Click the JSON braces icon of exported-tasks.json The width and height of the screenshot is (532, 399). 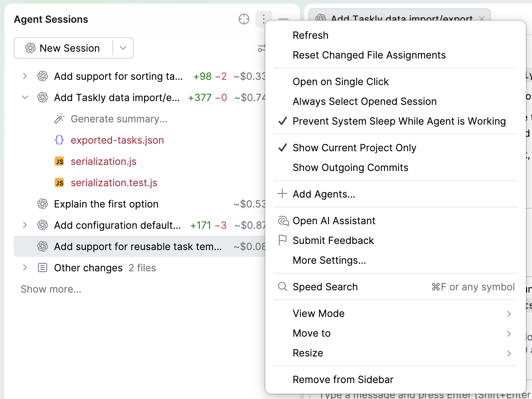tap(59, 140)
